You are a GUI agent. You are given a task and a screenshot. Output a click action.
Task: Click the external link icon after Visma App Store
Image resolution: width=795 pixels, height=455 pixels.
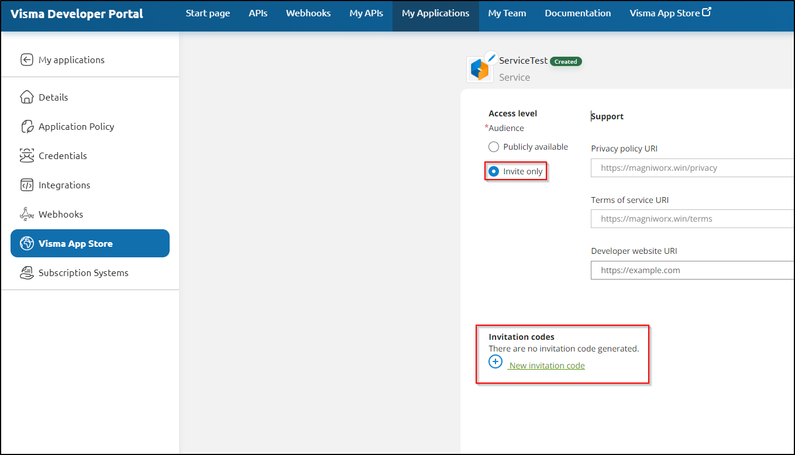[706, 12]
